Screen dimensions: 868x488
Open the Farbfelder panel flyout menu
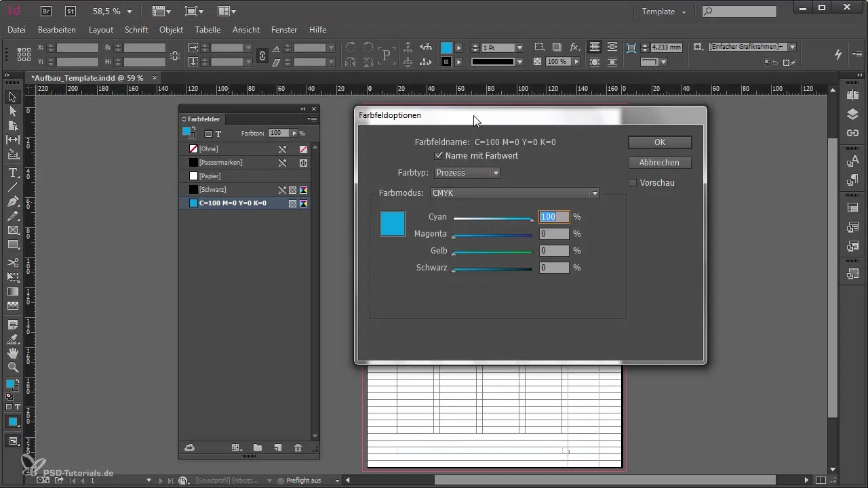pyautogui.click(x=313, y=119)
